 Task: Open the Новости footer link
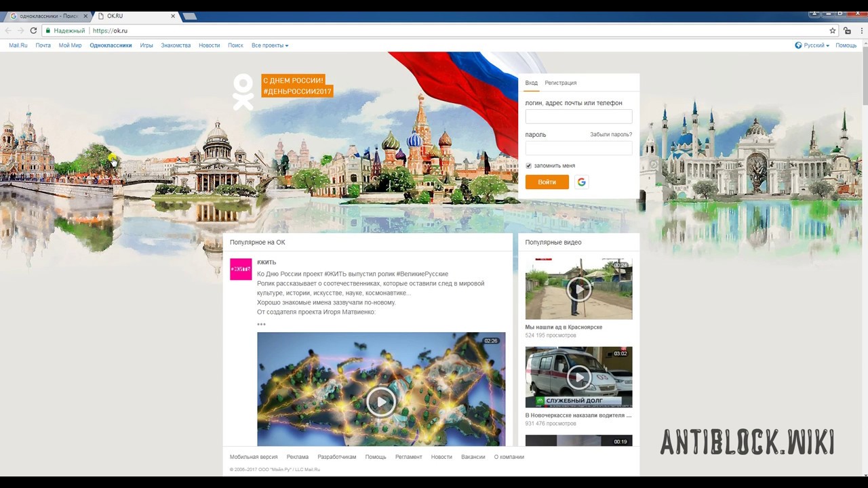pos(441,457)
